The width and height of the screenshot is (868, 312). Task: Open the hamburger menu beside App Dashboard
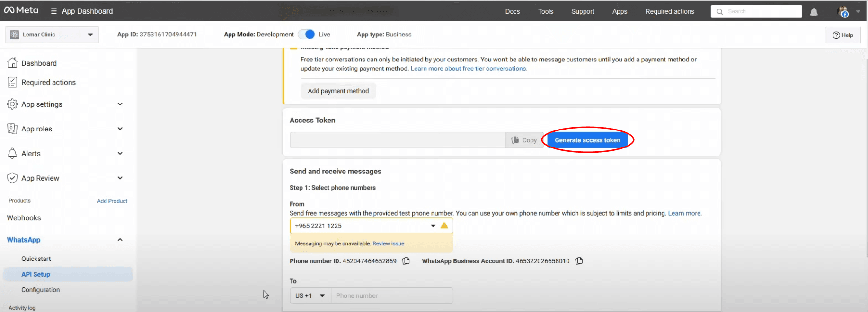tap(53, 11)
